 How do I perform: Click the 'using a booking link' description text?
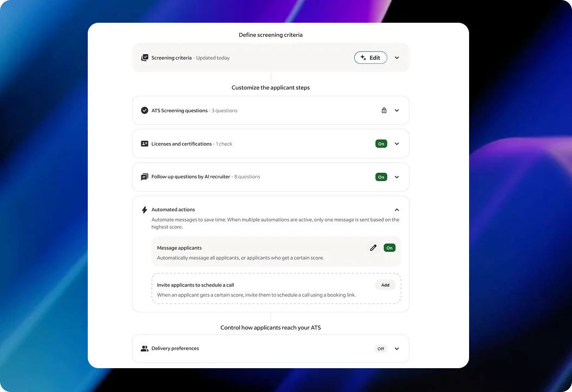point(333,295)
